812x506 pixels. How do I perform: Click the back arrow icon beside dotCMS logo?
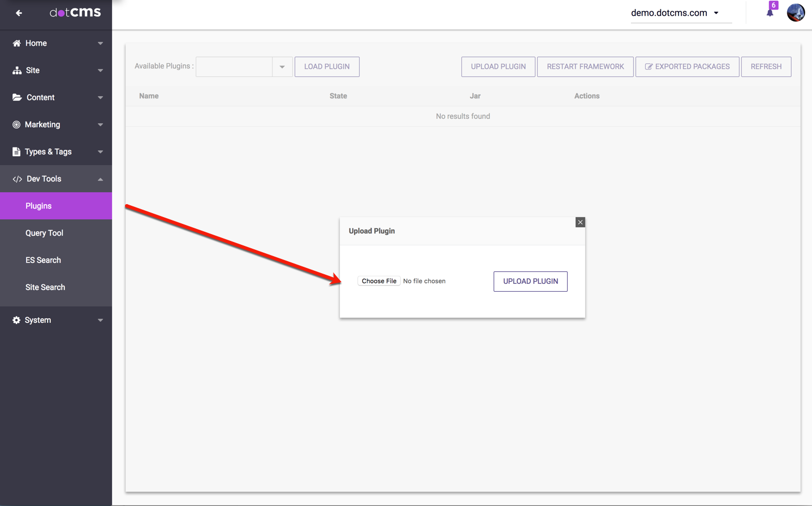[x=19, y=13]
